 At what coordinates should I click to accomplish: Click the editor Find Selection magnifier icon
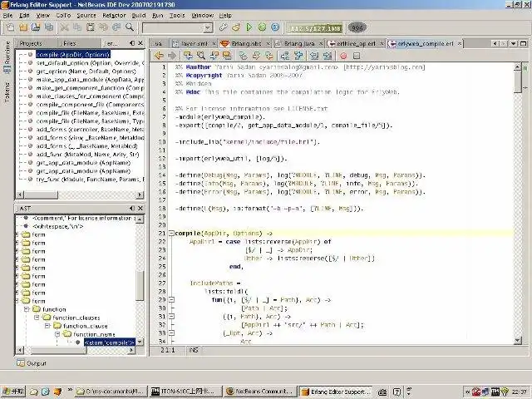201,56
